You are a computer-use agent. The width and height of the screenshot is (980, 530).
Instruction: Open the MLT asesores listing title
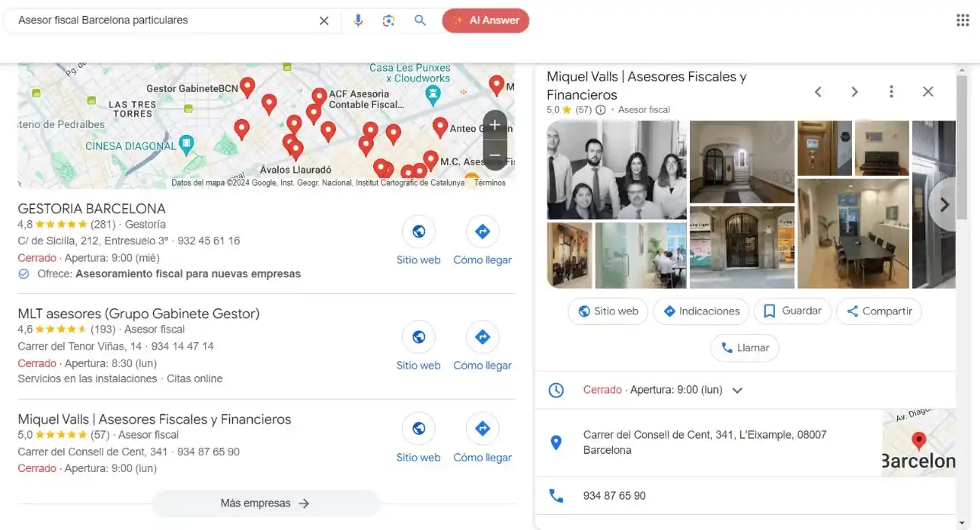[x=139, y=314]
